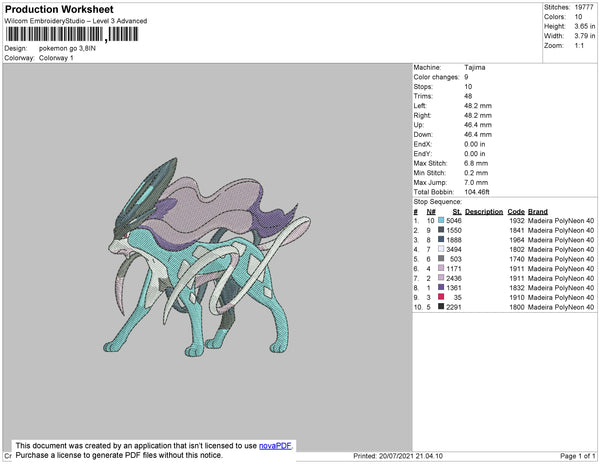Select the Total Bobbin value '104.46ft'
This screenshot has width=600, height=464.
coord(477,192)
